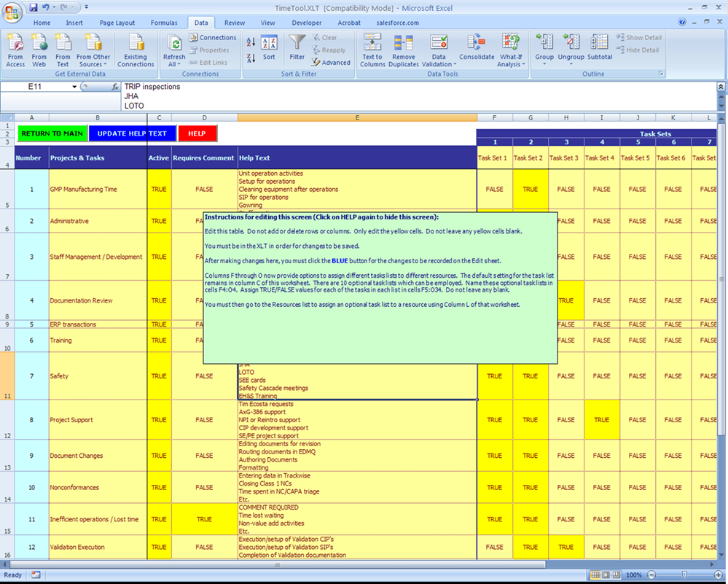Save the workbook from Quick Access Toolbar
728x584 pixels.
point(33,7)
